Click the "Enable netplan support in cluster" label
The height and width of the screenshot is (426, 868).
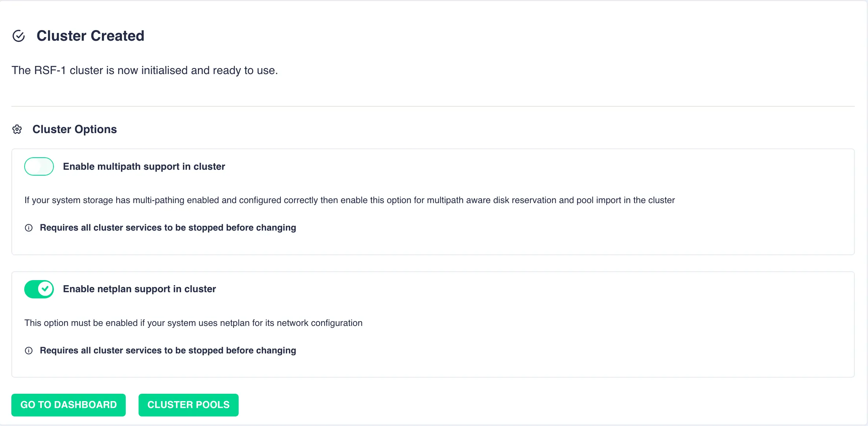(x=139, y=289)
